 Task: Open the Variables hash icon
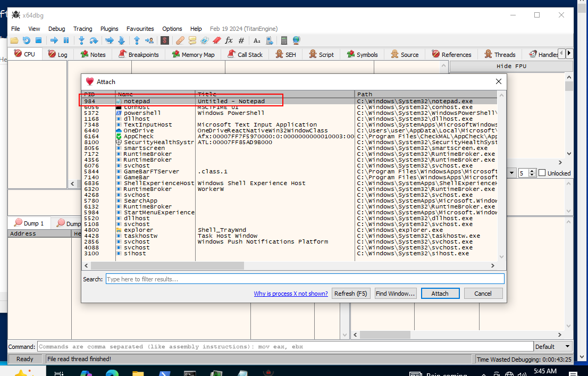pyautogui.click(x=241, y=40)
